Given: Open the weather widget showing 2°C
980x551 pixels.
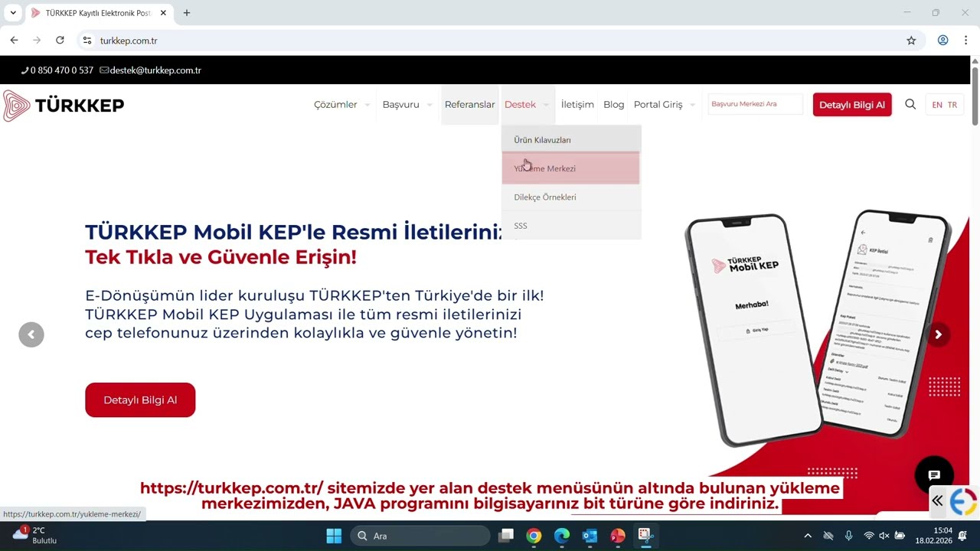Looking at the screenshot, I should coord(35,535).
